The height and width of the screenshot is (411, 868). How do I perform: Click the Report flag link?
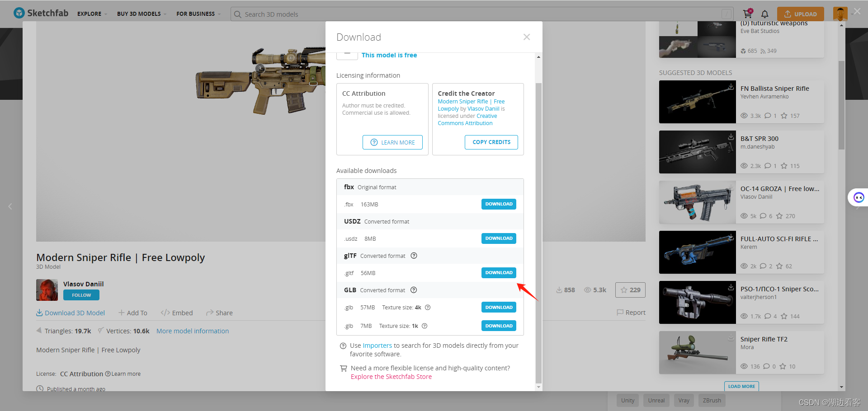coord(631,313)
